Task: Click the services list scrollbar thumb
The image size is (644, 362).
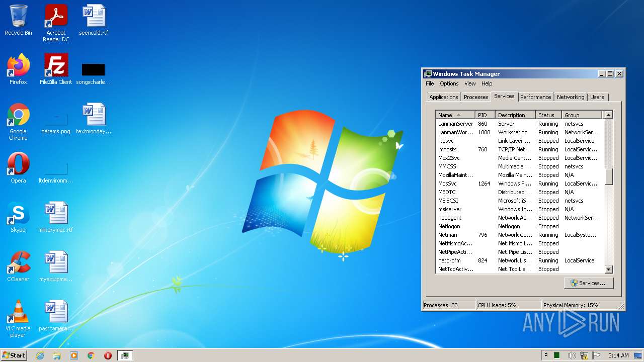Action: pyautogui.click(x=608, y=176)
